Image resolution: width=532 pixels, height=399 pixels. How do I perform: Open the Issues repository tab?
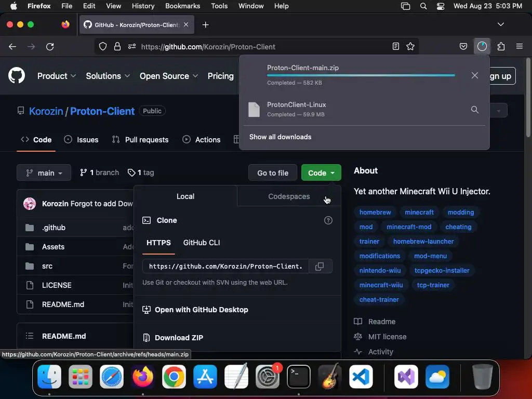(82, 139)
